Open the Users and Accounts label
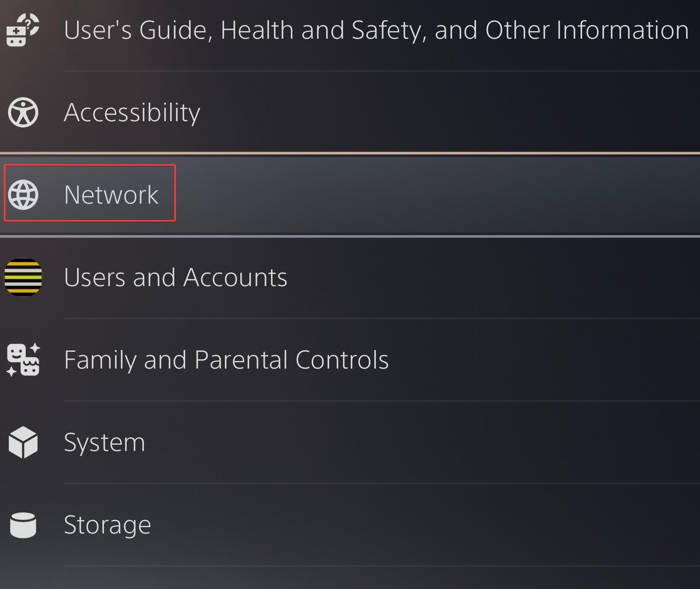 pos(176,277)
